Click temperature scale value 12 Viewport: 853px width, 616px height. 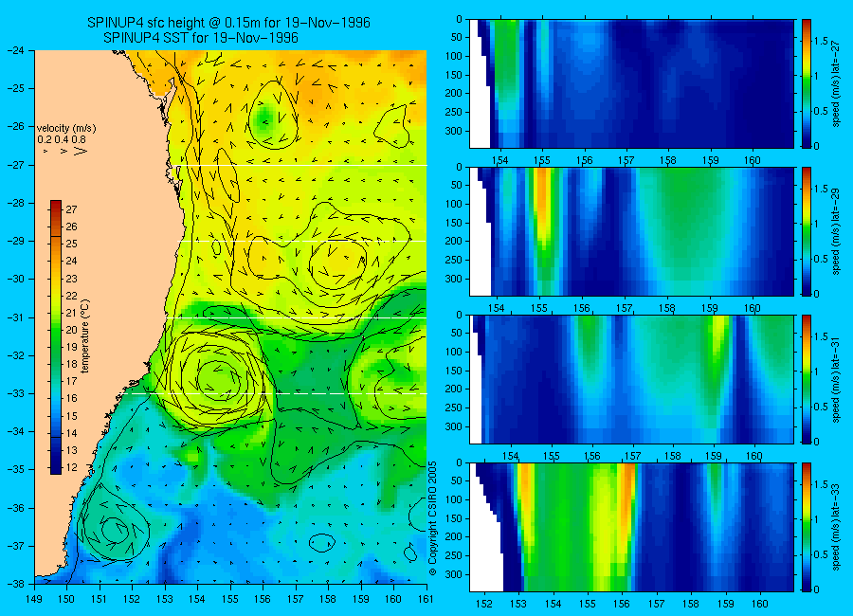(x=71, y=467)
